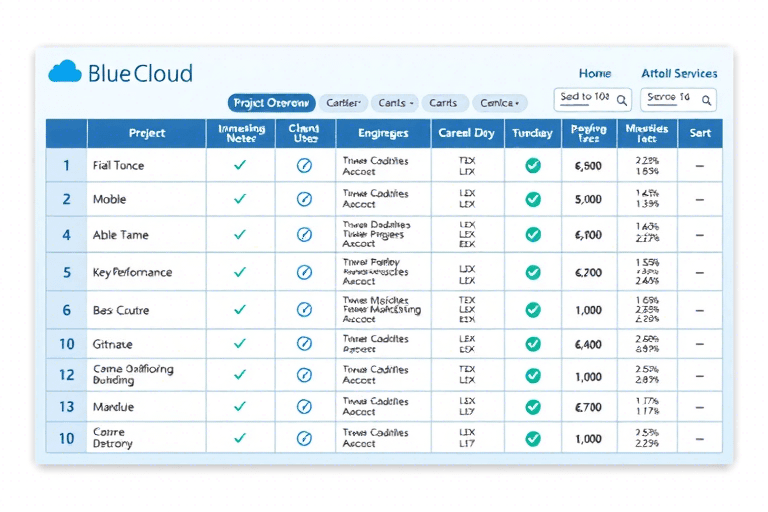Toggle checkmark in Bas Coutre row
The image size is (768, 512).
239,310
